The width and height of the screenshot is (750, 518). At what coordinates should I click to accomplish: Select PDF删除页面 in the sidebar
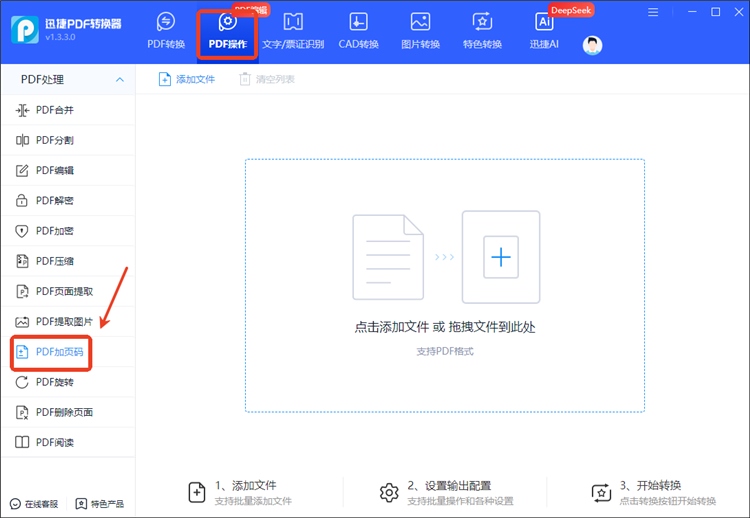68,412
